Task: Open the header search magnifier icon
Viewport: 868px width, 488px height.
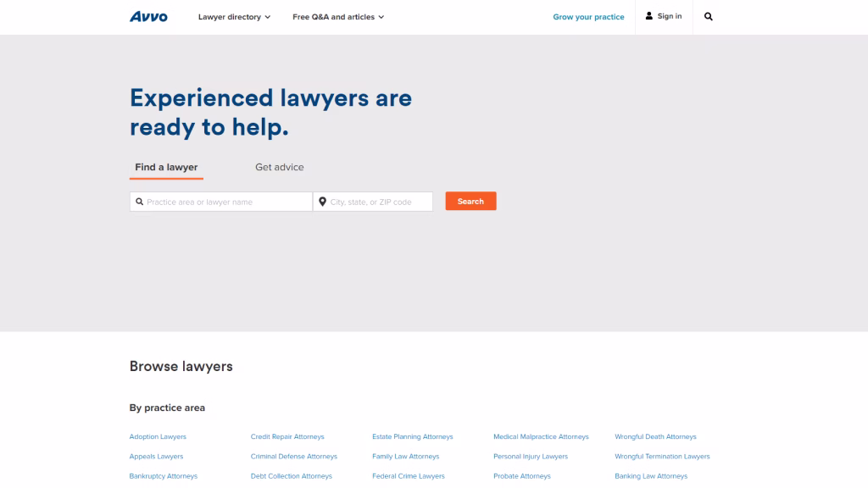Action: coord(708,17)
